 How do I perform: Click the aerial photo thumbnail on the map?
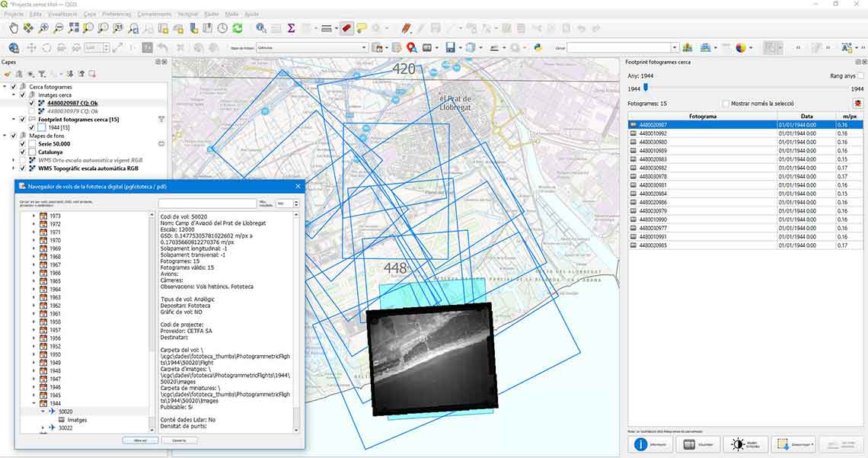(432, 359)
